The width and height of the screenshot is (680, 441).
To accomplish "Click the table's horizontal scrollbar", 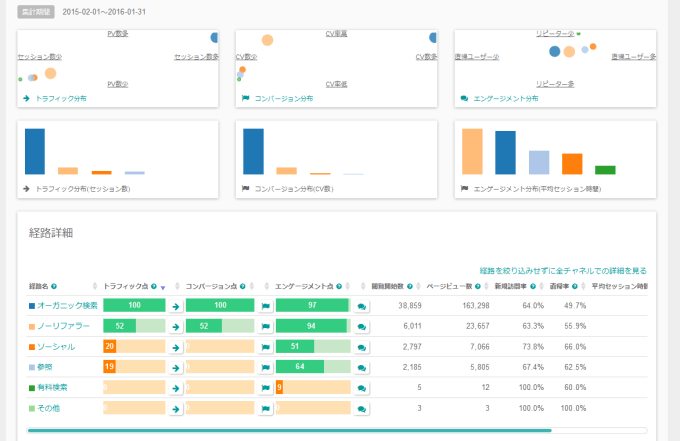I will point(290,431).
